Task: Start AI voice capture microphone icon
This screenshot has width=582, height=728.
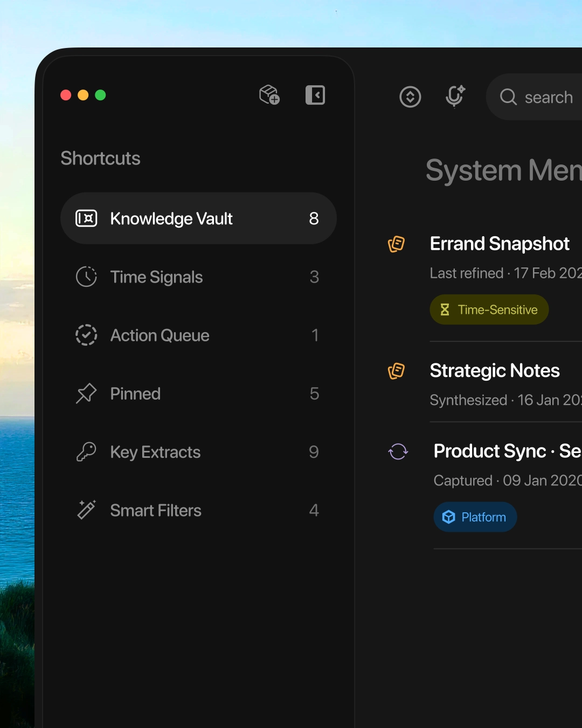Action: (455, 97)
